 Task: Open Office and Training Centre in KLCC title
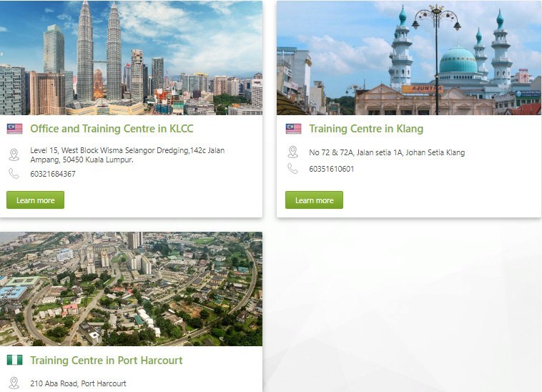(x=112, y=129)
